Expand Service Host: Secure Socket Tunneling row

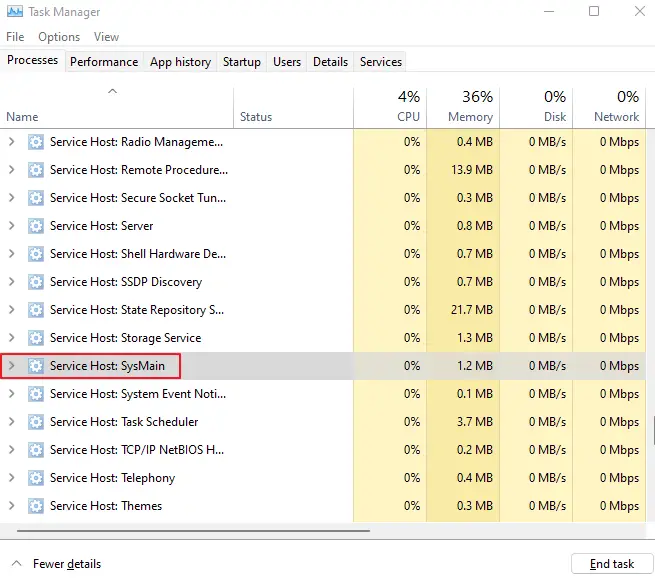12,198
